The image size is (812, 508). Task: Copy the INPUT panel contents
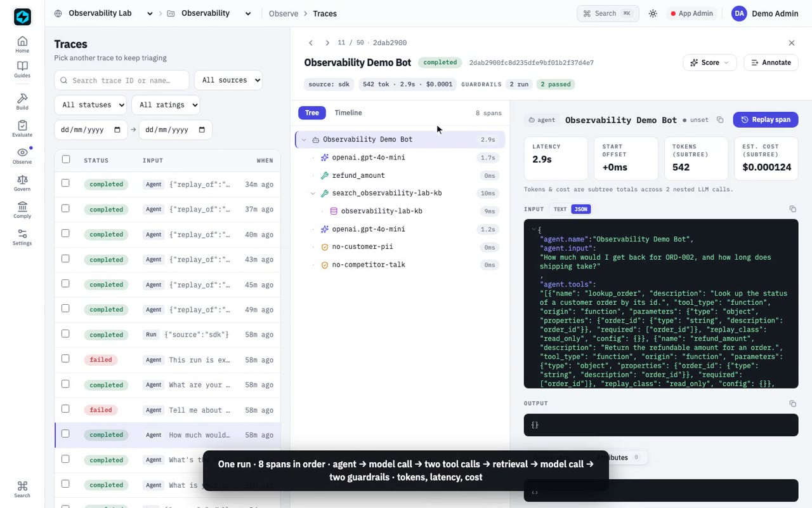792,209
